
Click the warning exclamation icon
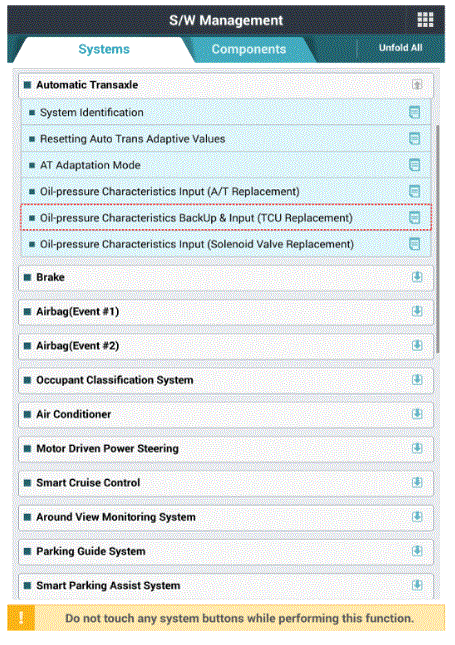(21, 617)
